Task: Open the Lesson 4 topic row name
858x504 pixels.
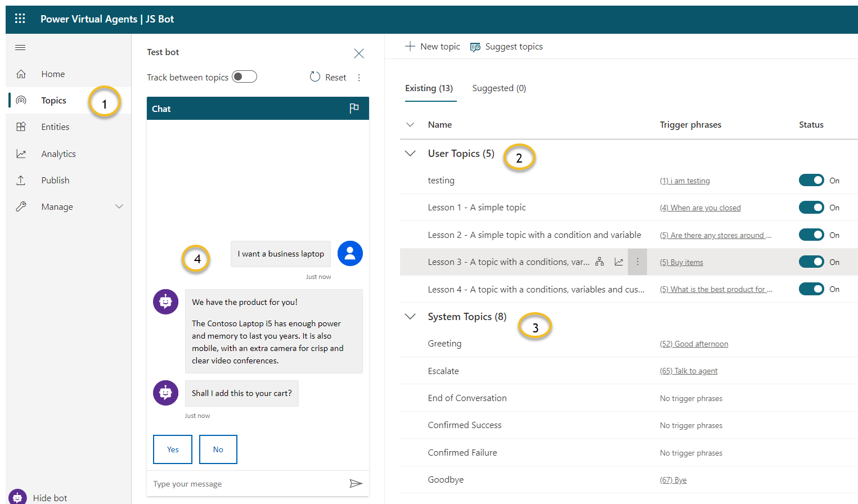Action: click(x=536, y=289)
